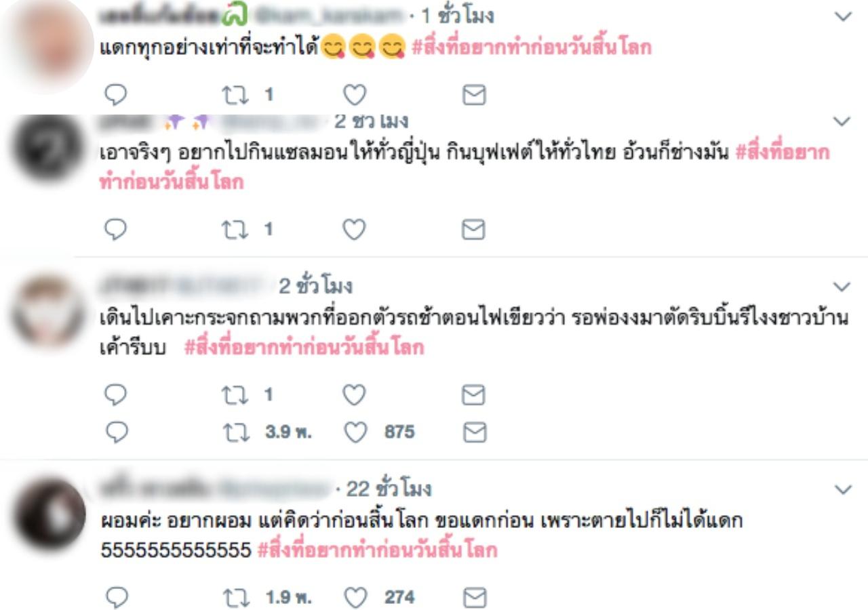Like the tweet about eating salmon in Japan
868x610 pixels.
[x=354, y=230]
